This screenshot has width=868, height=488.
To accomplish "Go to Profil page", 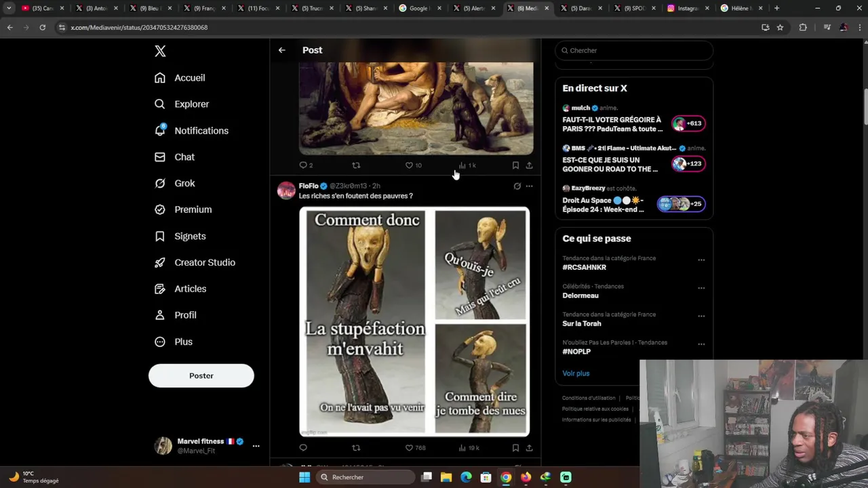I will (175, 316).
